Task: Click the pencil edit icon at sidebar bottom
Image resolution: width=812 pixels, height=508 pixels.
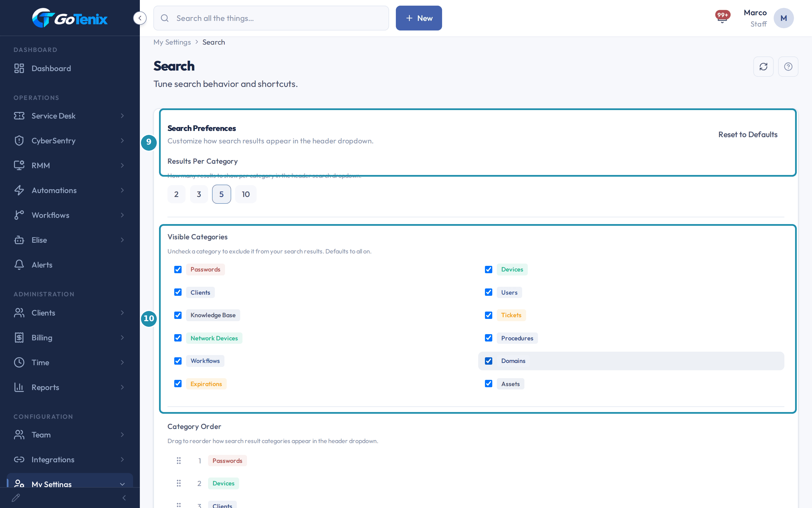Action: pos(16,498)
